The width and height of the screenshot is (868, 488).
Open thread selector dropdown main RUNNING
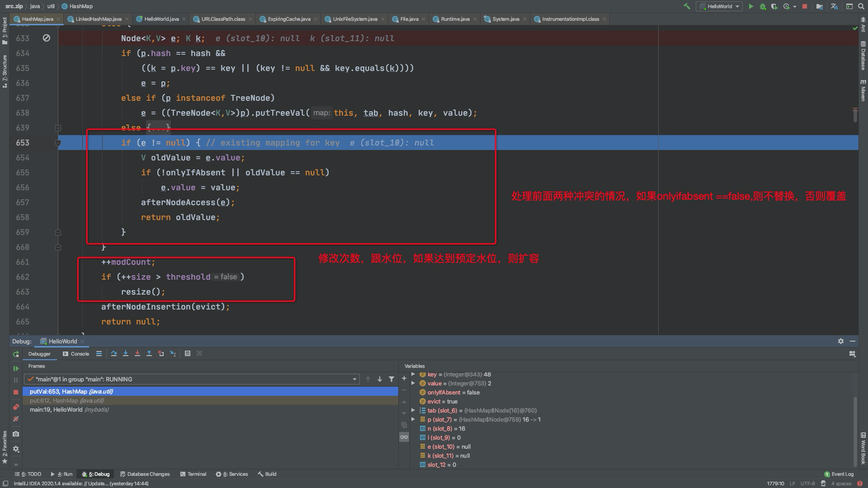(192, 379)
